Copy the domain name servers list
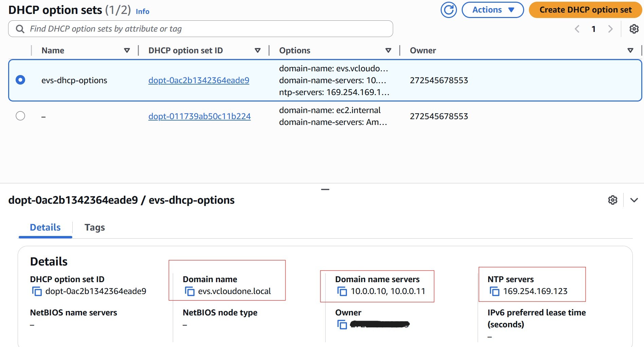The height and width of the screenshot is (347, 644). pyautogui.click(x=341, y=291)
